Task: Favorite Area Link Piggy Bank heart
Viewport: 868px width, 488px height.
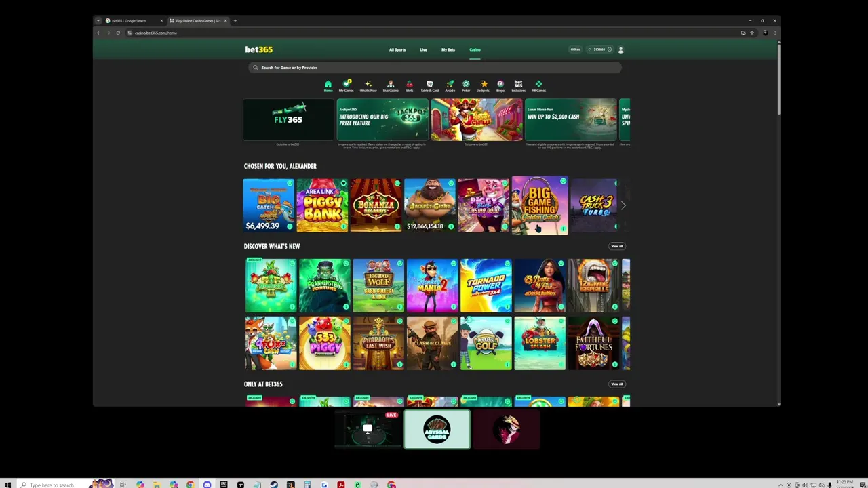Action: (x=343, y=184)
